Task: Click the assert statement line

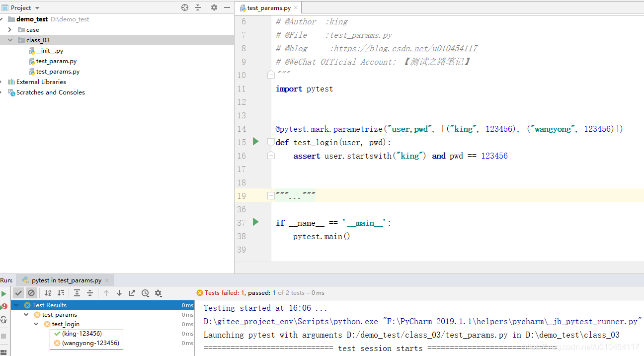Action: (401, 156)
